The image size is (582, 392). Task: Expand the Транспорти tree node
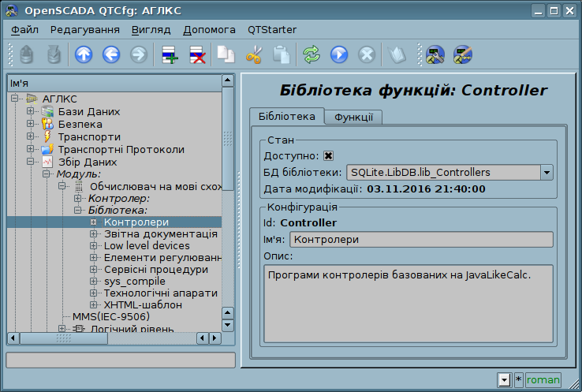[31, 136]
